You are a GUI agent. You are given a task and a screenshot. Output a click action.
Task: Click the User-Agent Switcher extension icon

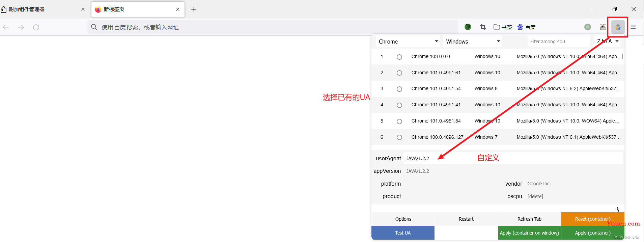(618, 27)
